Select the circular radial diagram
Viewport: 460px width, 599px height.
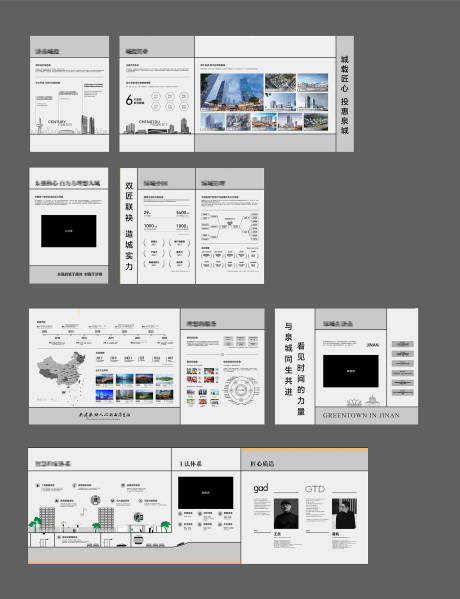click(x=240, y=390)
